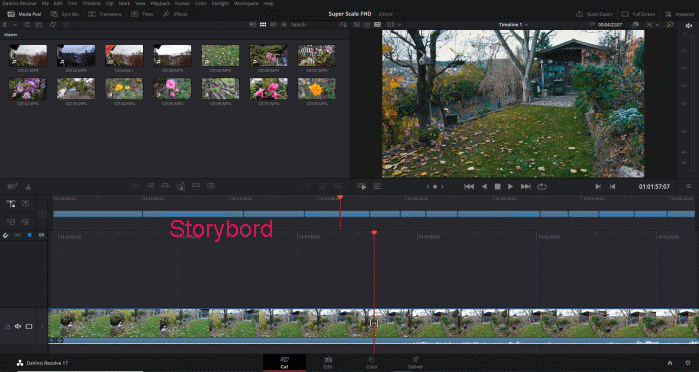Viewport: 699px width, 372px height.
Task: Toggle the blue Marker icon
Action: tap(29, 235)
